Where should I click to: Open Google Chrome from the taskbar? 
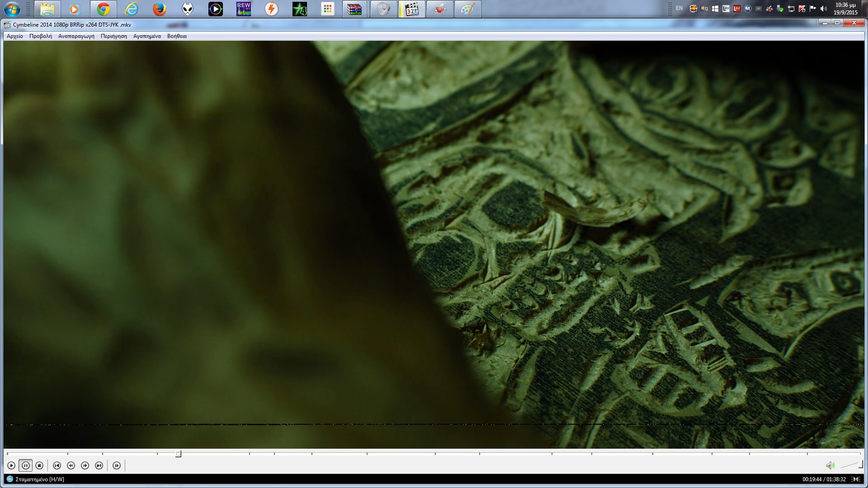[x=104, y=9]
